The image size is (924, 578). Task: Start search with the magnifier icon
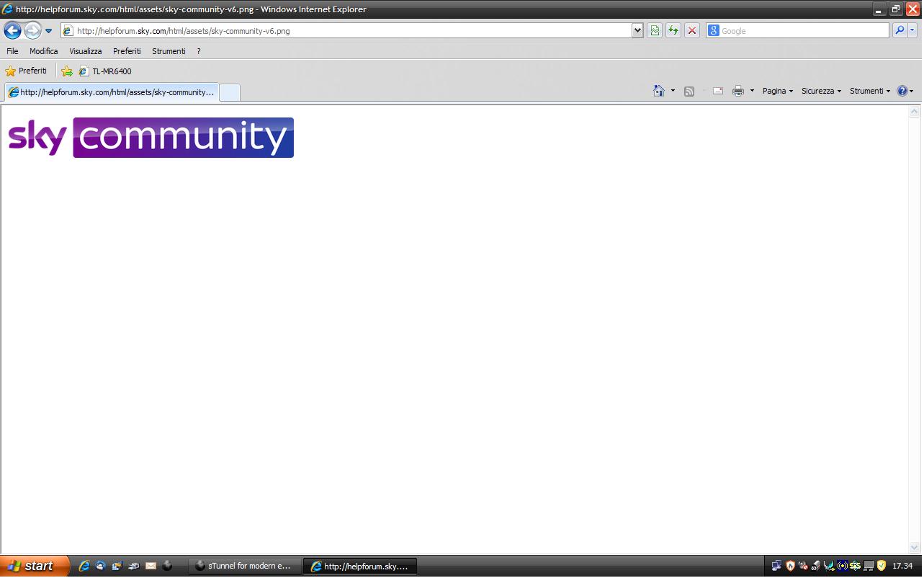(900, 30)
